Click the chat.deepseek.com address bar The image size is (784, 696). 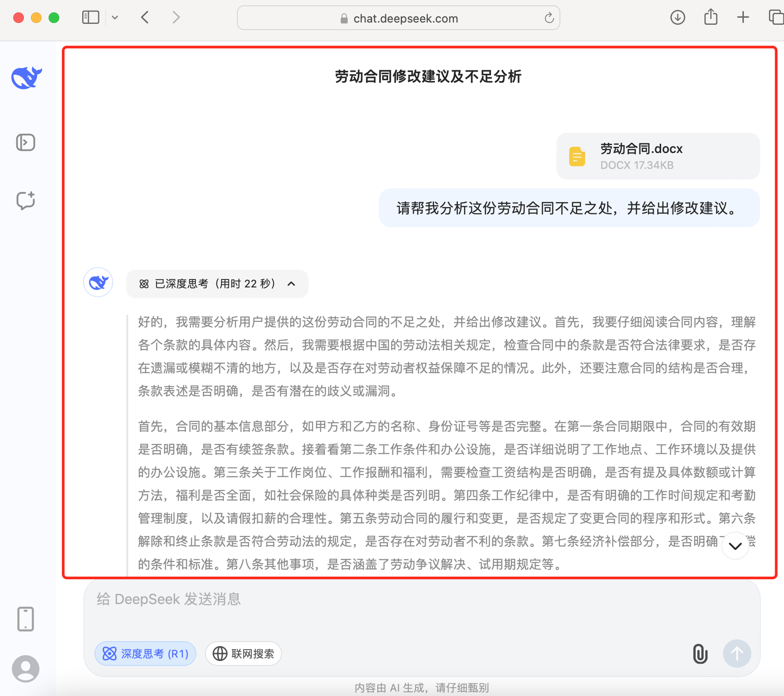[x=399, y=18]
